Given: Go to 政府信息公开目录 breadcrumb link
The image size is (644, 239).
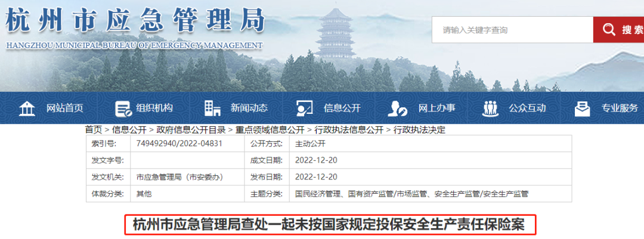Looking at the screenshot, I should pyautogui.click(x=191, y=130).
